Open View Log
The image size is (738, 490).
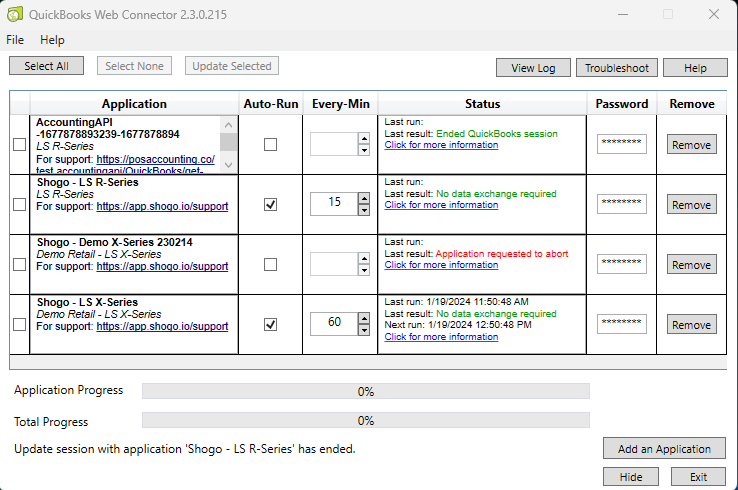coord(533,68)
